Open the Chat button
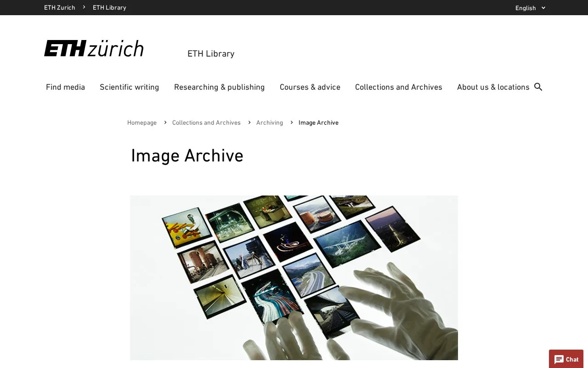The height and width of the screenshot is (368, 588). [x=566, y=359]
